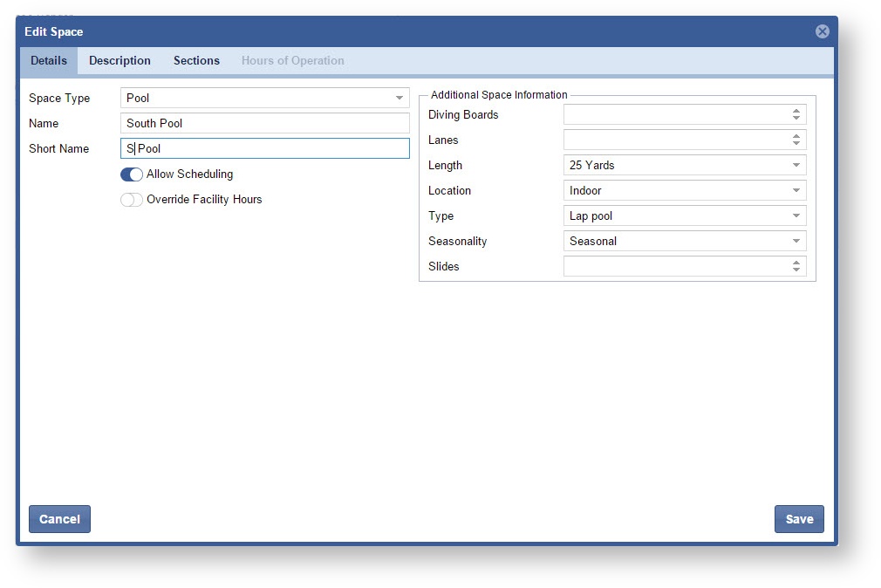The width and height of the screenshot is (881, 588).
Task: Expand the Length dropdown showing 25 Yards
Action: pos(685,165)
